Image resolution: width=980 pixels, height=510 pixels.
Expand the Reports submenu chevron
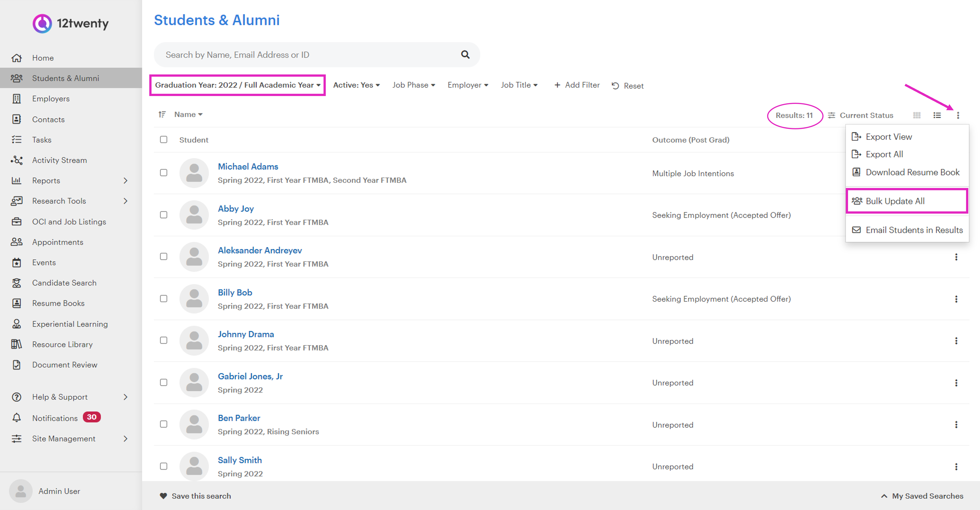click(x=125, y=180)
